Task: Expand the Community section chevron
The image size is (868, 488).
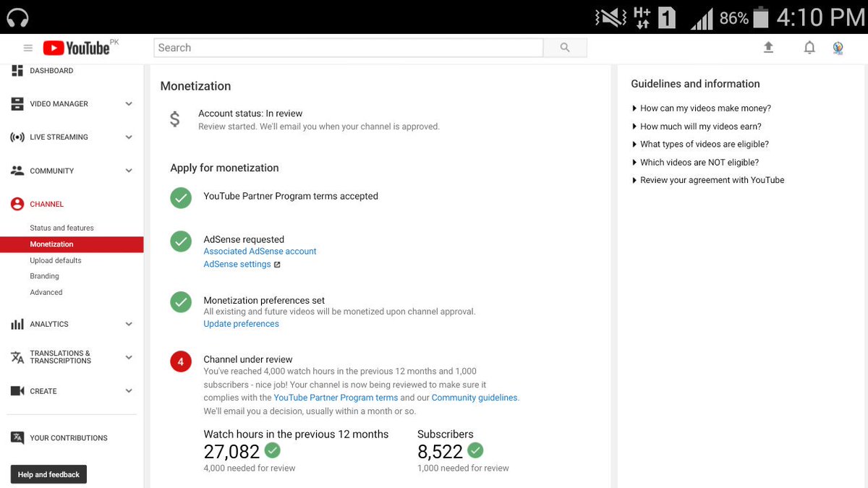Action: (x=129, y=171)
